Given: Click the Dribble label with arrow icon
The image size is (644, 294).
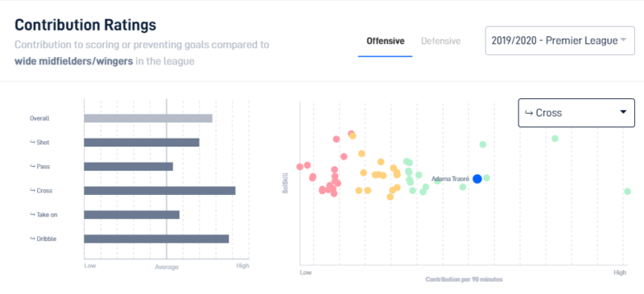Looking at the screenshot, I should [x=43, y=239].
